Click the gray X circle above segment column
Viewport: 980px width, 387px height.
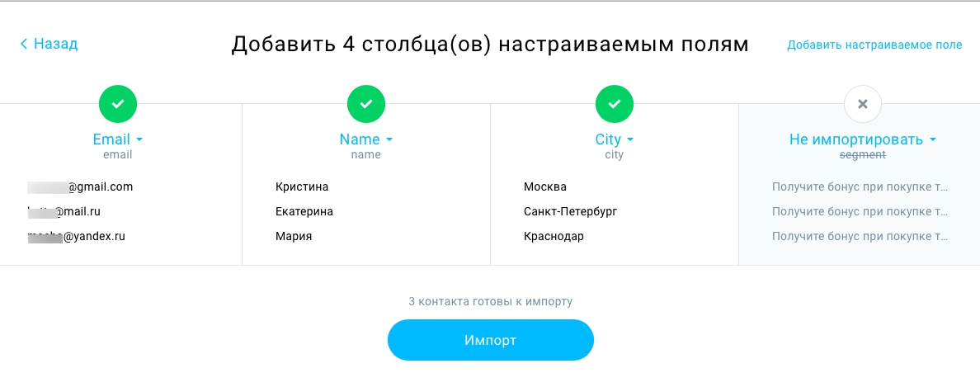[863, 104]
